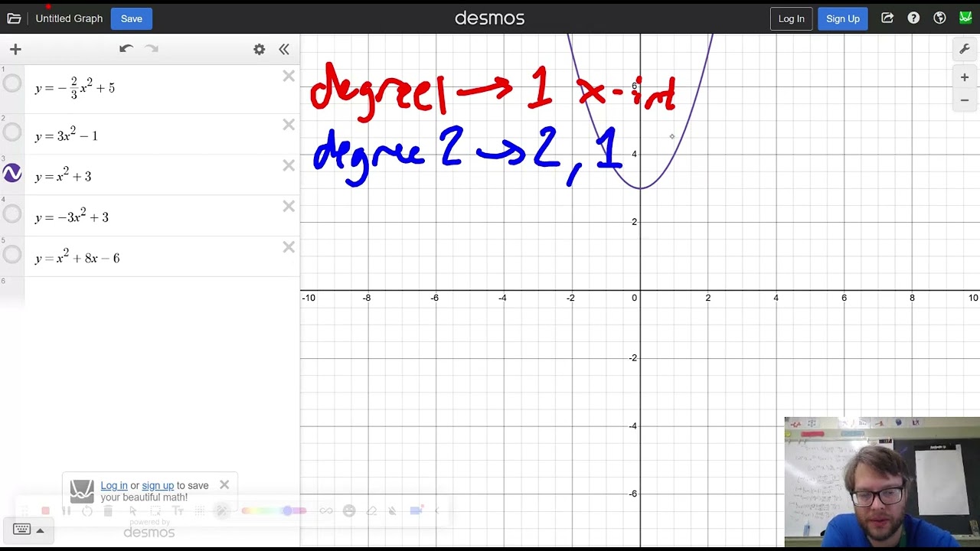Viewport: 980px width, 551px height.
Task: Zoom out on the graph
Action: (x=965, y=100)
